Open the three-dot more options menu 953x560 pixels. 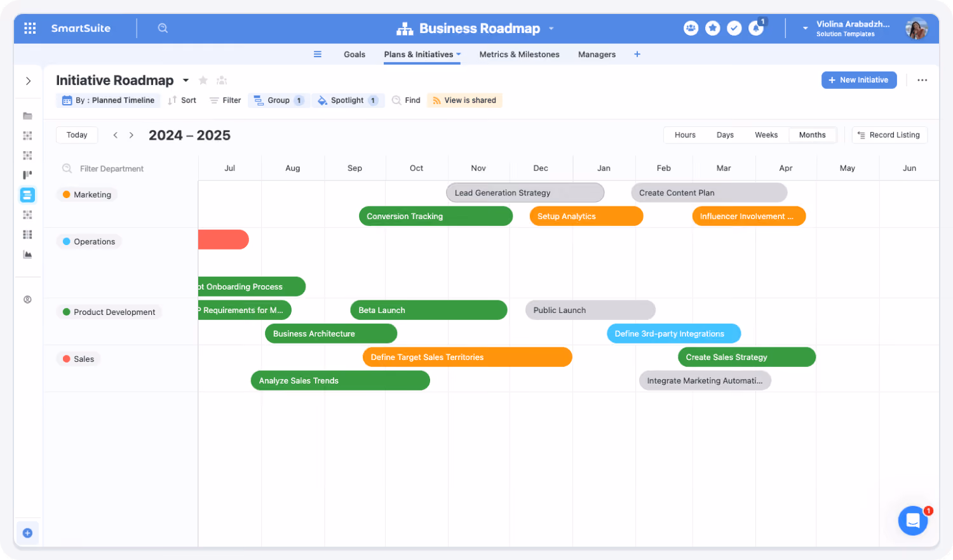tap(922, 80)
